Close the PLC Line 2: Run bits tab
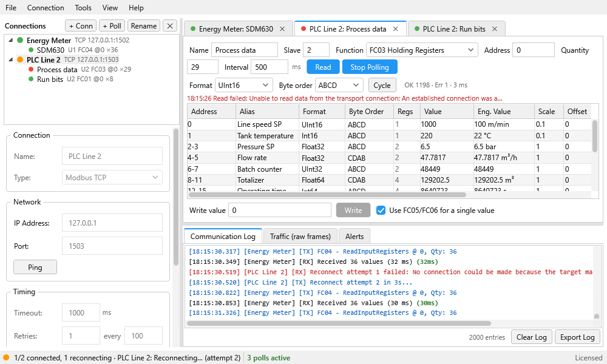 pos(494,29)
